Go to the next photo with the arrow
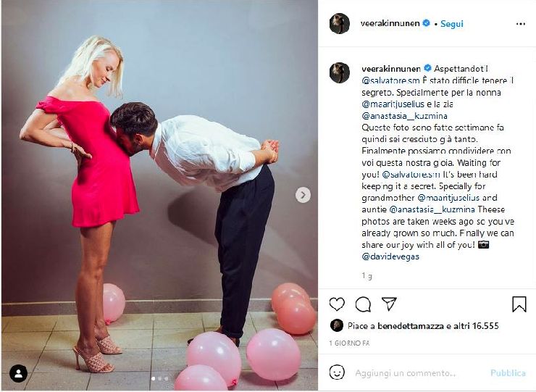536x392 pixels. coord(303,195)
